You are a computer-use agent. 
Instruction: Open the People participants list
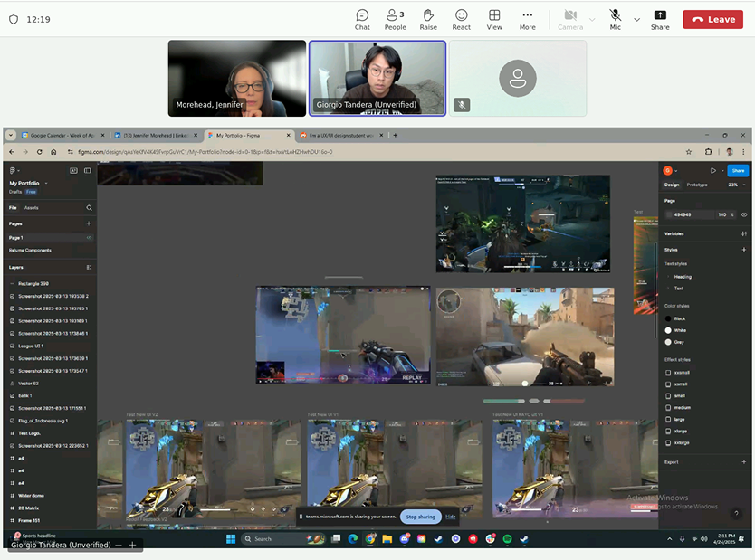point(396,20)
